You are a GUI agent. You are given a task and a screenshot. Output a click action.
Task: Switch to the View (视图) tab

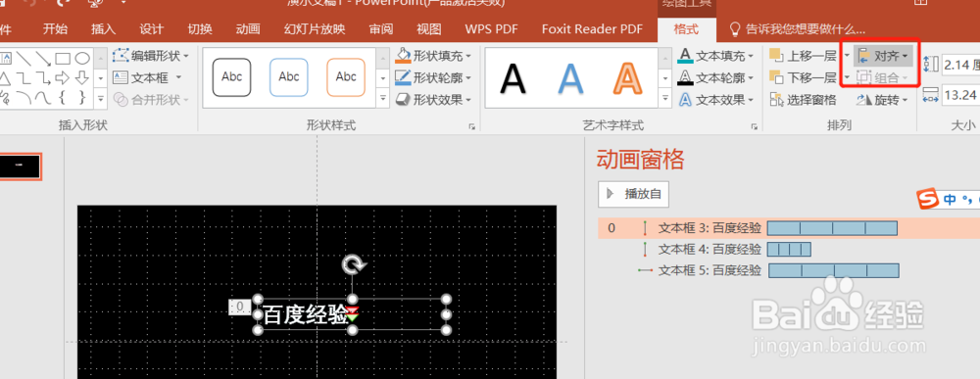click(x=429, y=28)
